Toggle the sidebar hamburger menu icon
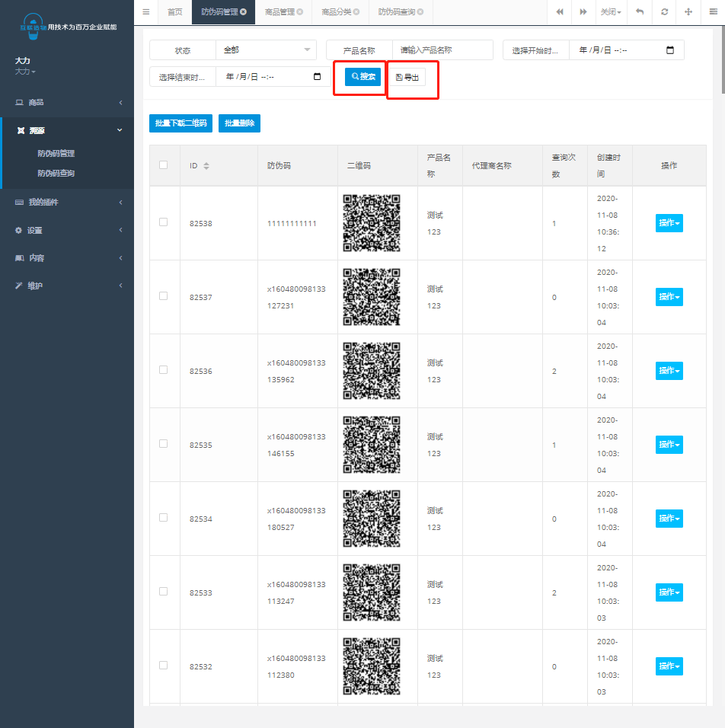 pos(145,12)
